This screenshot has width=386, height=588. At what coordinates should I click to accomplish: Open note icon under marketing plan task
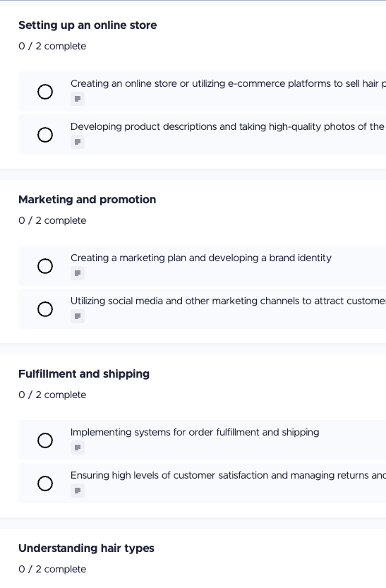point(78,273)
